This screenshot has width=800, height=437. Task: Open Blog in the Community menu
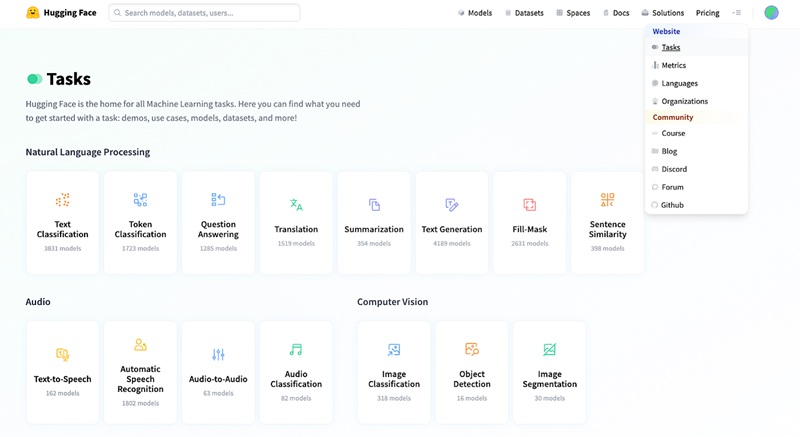(696, 151)
